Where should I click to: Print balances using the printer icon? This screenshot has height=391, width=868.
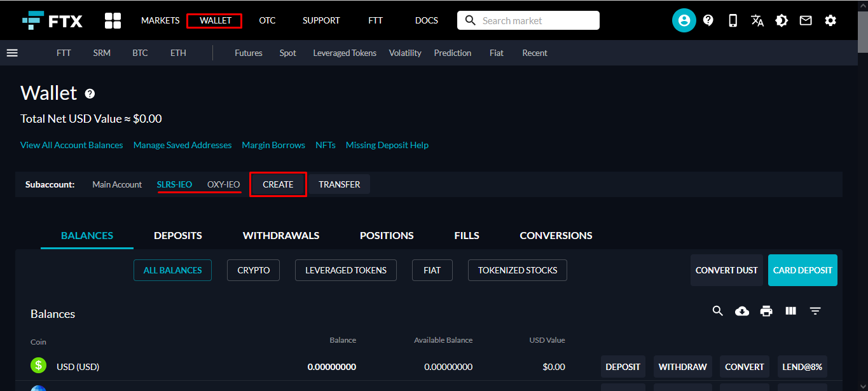click(x=766, y=311)
